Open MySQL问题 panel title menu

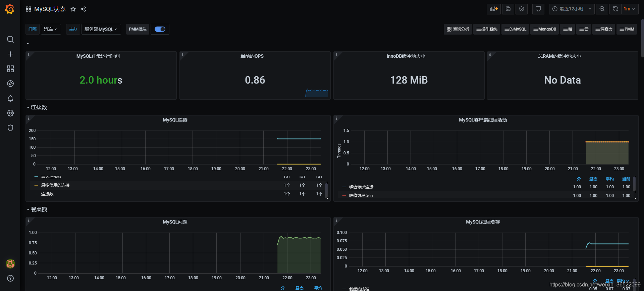pyautogui.click(x=175, y=222)
